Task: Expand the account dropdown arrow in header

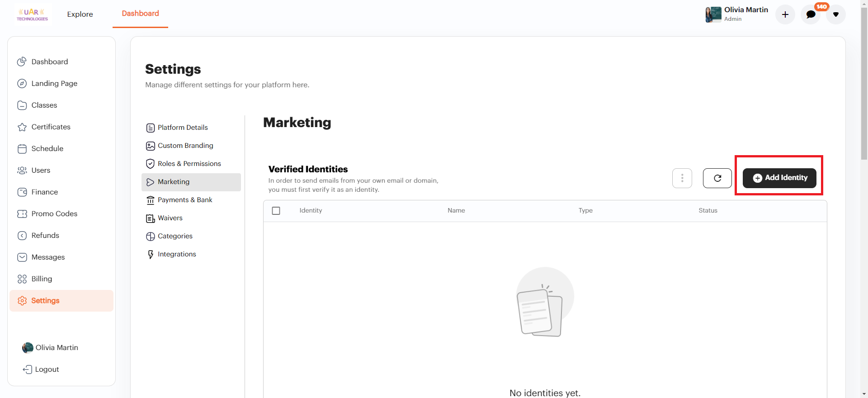Action: [836, 14]
